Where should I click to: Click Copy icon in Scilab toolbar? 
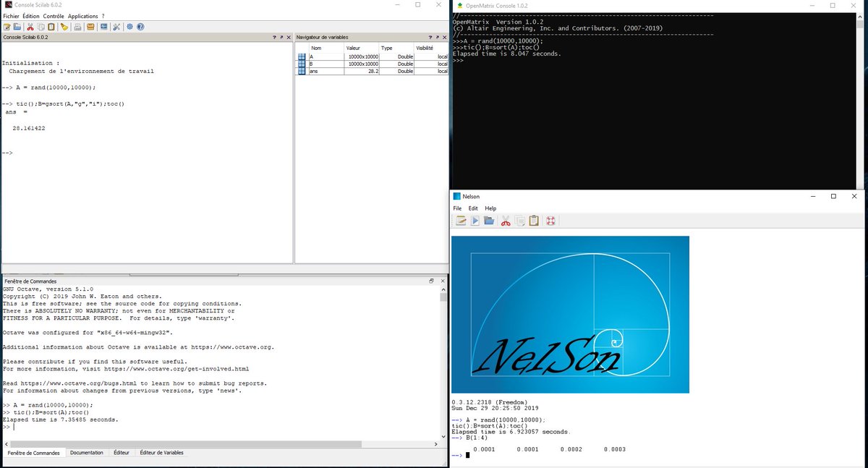click(41, 27)
